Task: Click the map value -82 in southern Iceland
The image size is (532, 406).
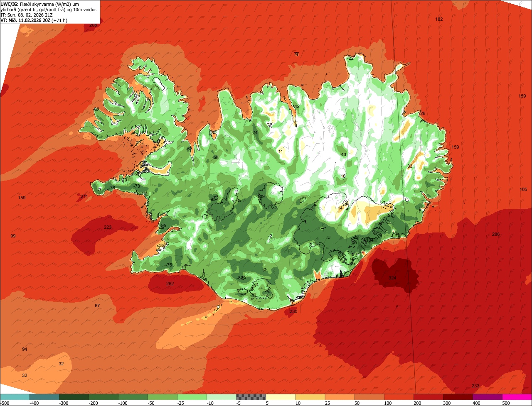Action: 240,278
